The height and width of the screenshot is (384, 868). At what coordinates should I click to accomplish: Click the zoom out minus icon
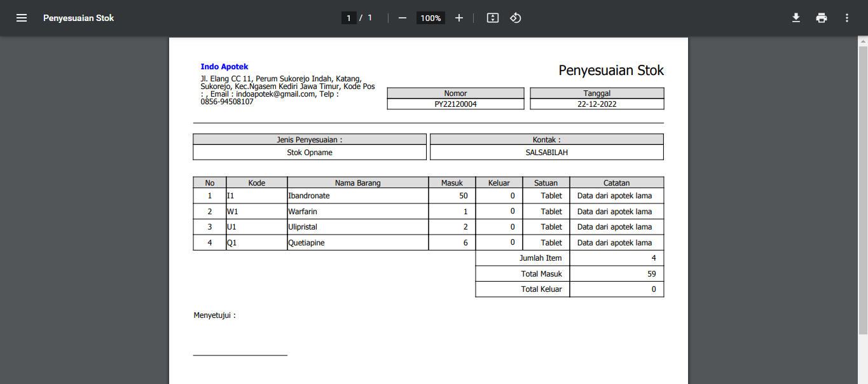pos(402,18)
